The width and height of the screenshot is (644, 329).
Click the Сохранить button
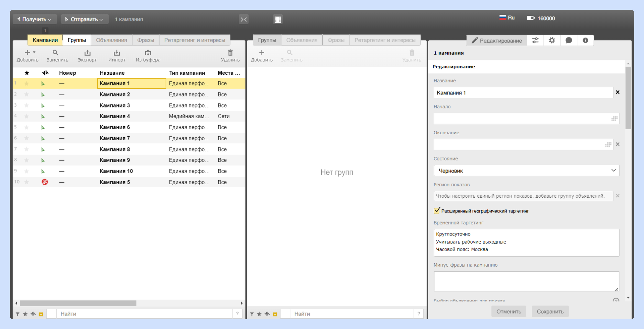(x=550, y=312)
